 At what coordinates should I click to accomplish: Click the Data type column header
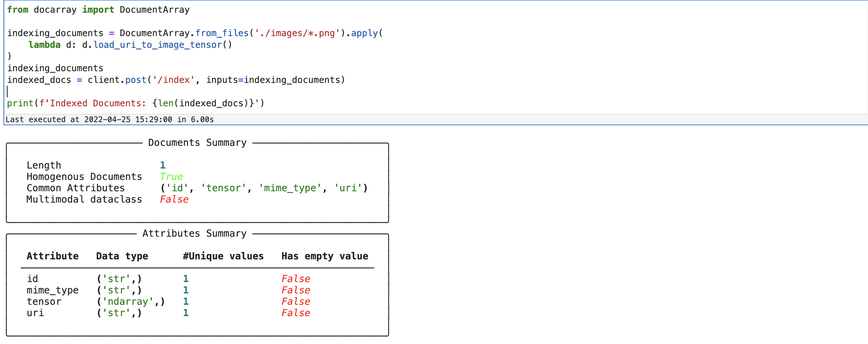pos(122,256)
